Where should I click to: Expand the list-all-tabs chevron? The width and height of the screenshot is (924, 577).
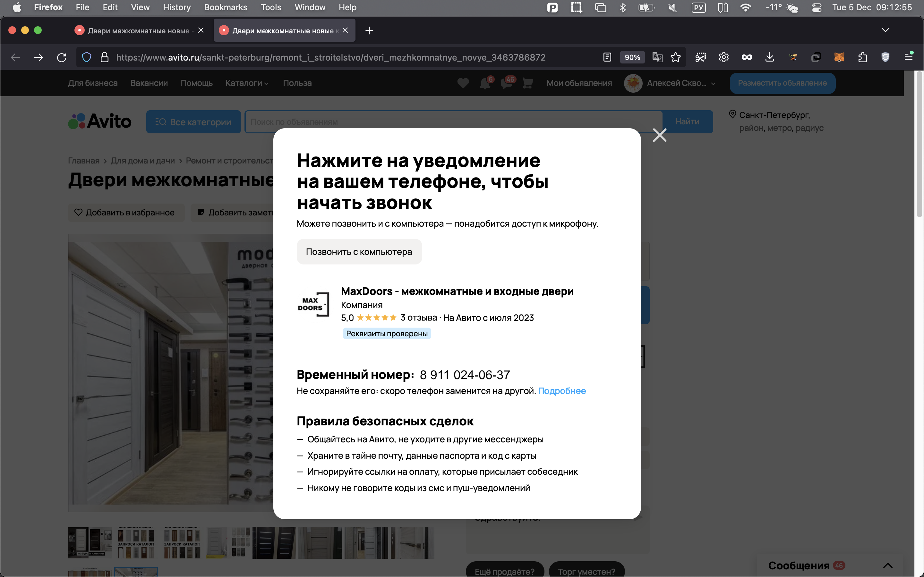coord(885,30)
